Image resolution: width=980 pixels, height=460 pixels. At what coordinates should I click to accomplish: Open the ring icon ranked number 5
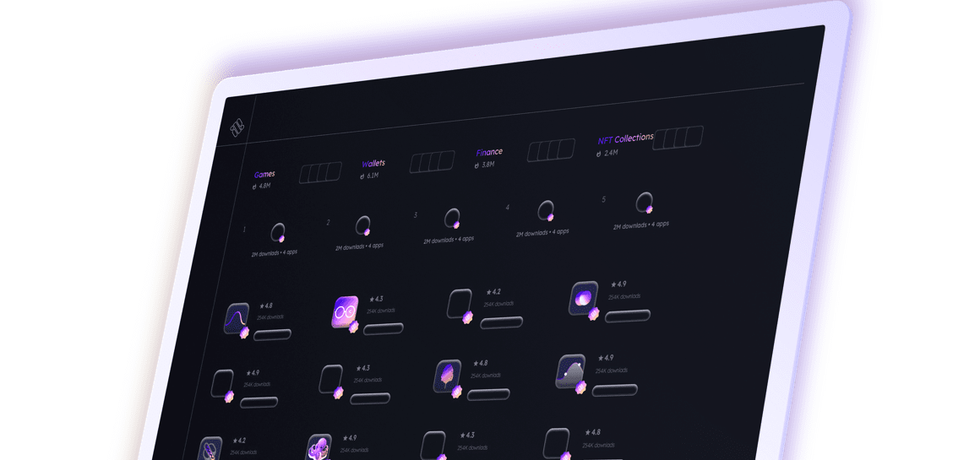click(x=645, y=203)
